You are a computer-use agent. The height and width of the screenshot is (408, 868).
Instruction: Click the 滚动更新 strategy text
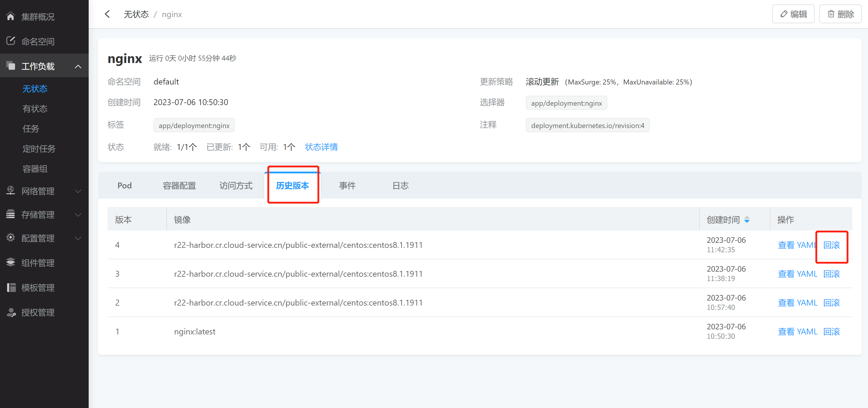(x=542, y=82)
